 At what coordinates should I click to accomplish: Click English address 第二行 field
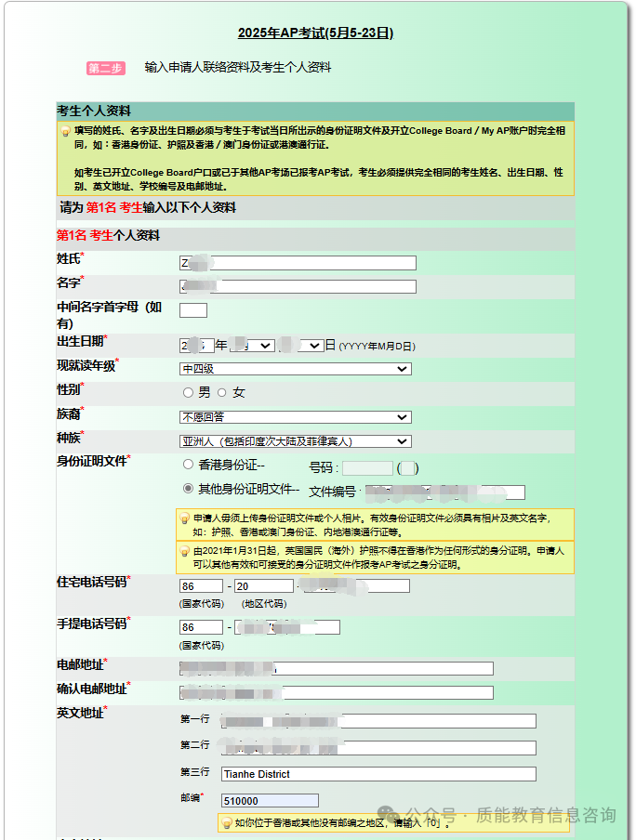tap(378, 748)
